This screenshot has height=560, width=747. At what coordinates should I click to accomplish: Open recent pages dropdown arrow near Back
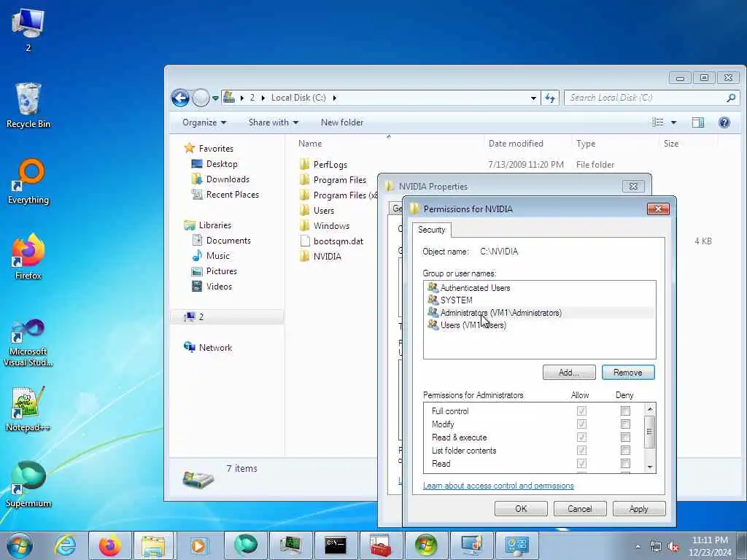[x=215, y=98]
